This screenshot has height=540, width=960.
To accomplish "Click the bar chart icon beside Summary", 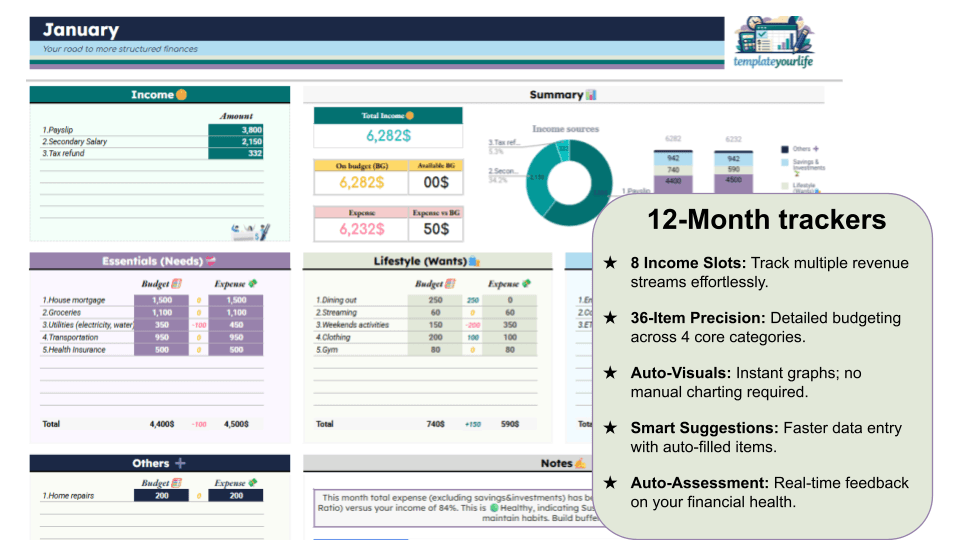I will click(591, 94).
